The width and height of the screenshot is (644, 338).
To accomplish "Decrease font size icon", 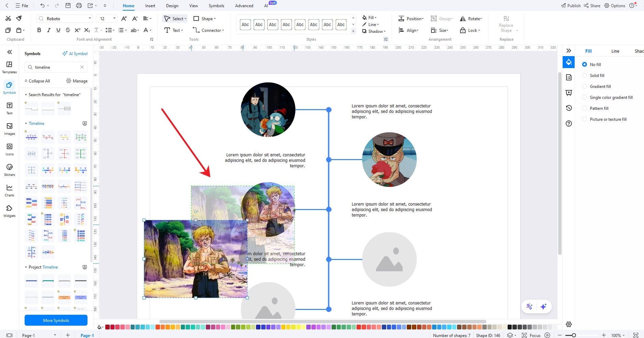I will pos(135,18).
